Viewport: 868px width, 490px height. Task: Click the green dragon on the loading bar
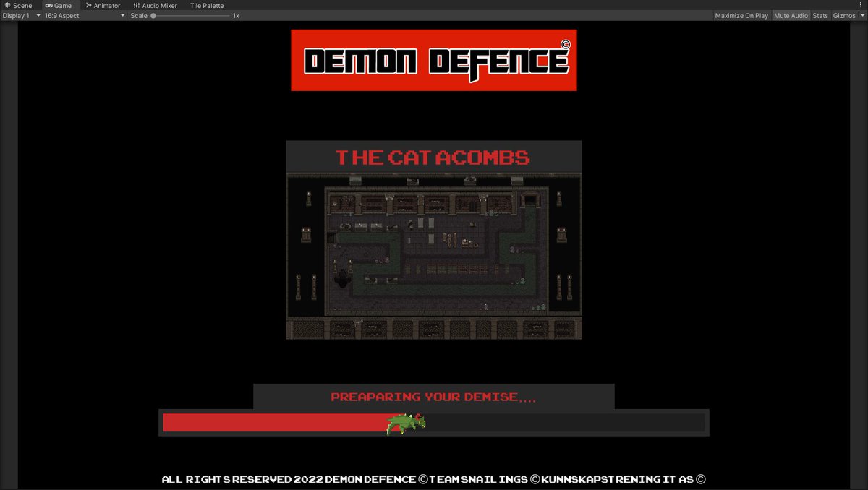point(405,424)
